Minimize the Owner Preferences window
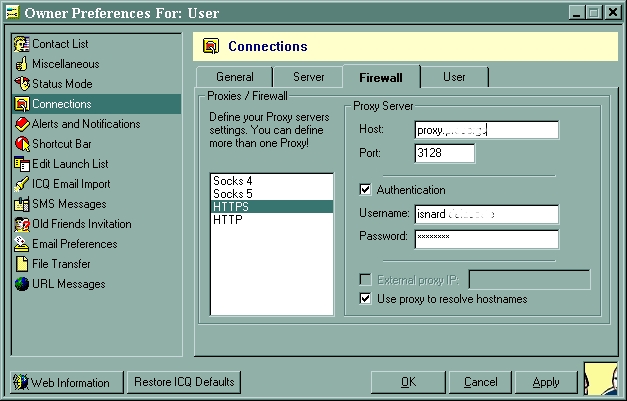627x401 pixels. pos(577,13)
